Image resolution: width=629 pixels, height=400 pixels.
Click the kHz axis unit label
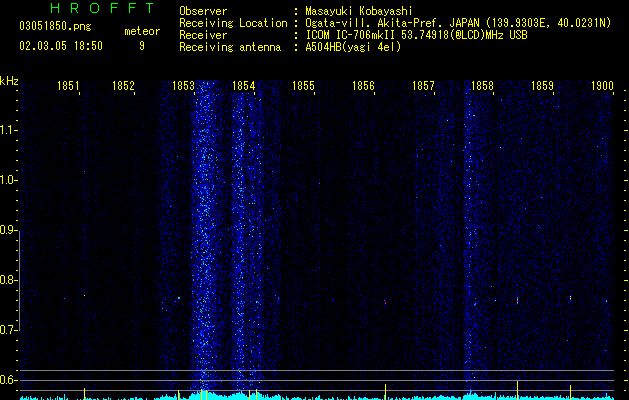(9, 81)
